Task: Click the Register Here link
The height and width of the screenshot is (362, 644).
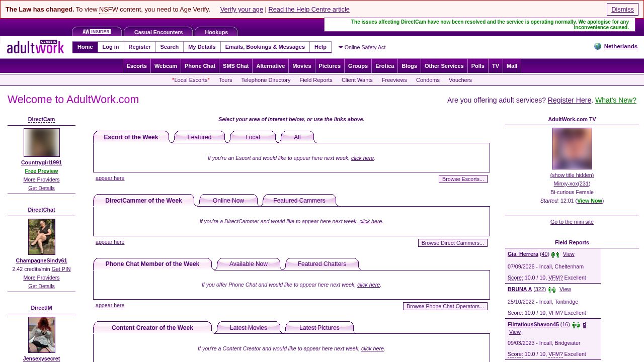Action: [x=570, y=100]
